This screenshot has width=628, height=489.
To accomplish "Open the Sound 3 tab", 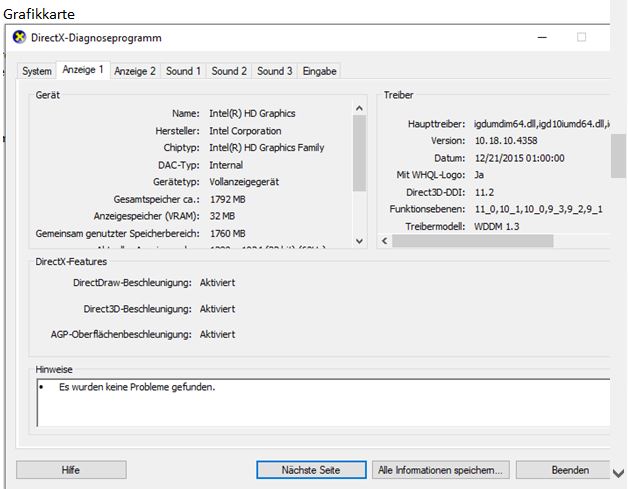I will click(x=275, y=71).
